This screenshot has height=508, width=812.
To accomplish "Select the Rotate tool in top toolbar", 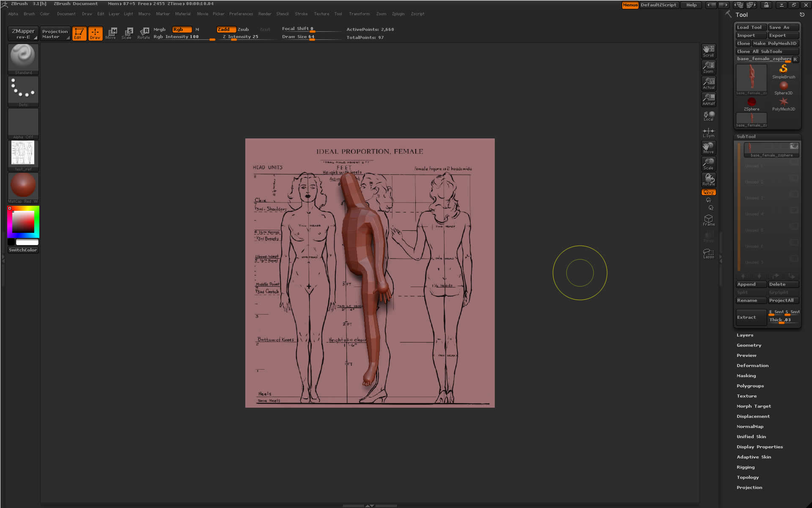I will (x=144, y=33).
